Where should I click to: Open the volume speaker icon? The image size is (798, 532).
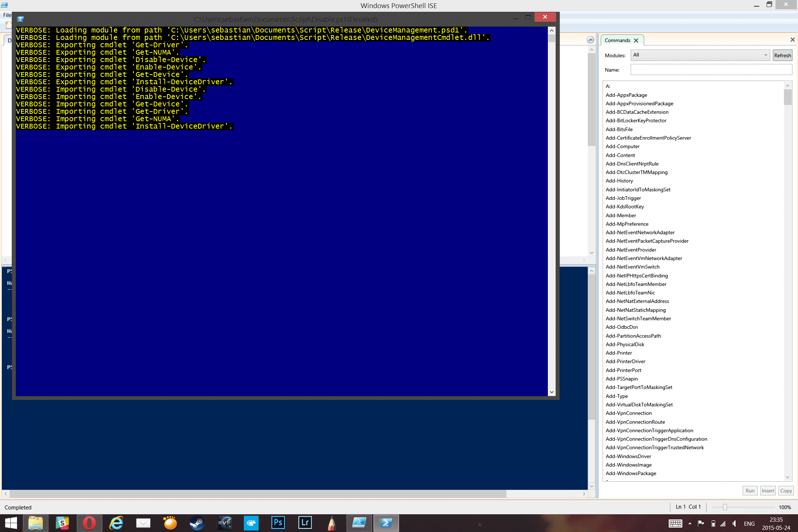click(x=734, y=524)
